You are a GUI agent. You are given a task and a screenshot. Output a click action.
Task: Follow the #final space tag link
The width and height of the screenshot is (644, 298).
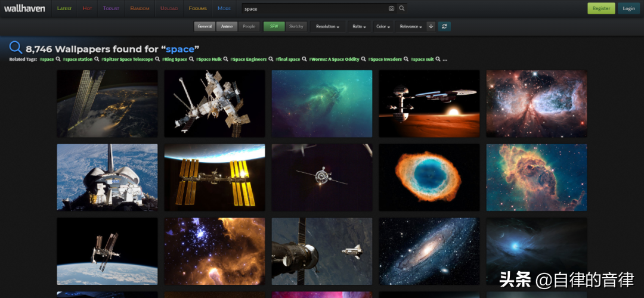[288, 59]
